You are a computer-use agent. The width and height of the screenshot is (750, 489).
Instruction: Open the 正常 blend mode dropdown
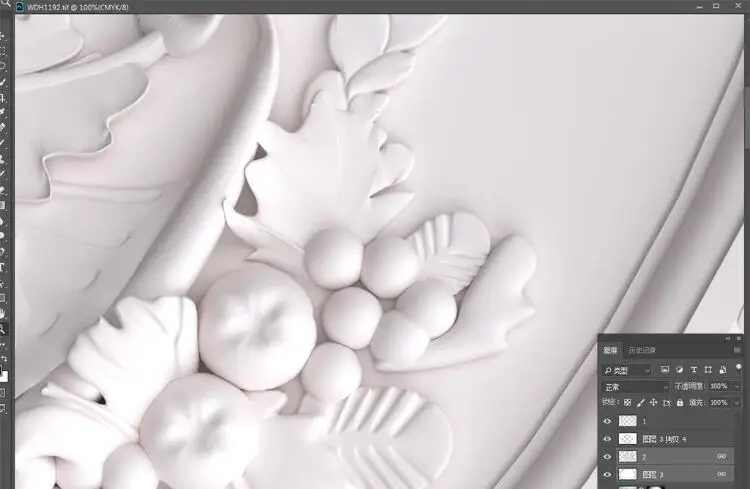(x=636, y=387)
